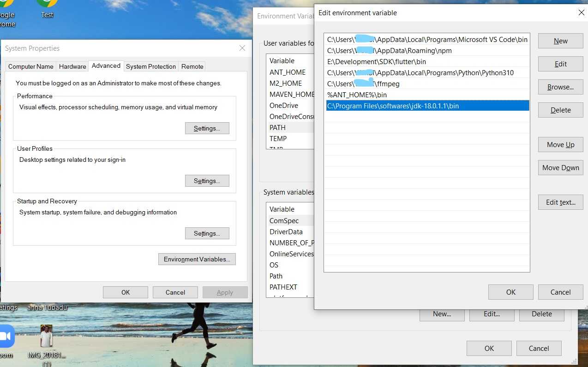Switch to the Hardware tab
Image resolution: width=588 pixels, height=367 pixels.
tap(72, 66)
